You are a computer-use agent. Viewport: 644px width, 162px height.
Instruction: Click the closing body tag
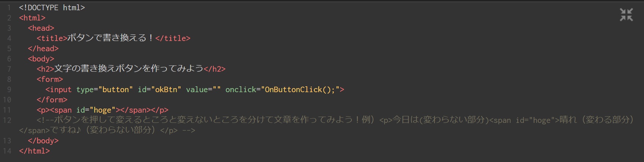tap(43, 141)
